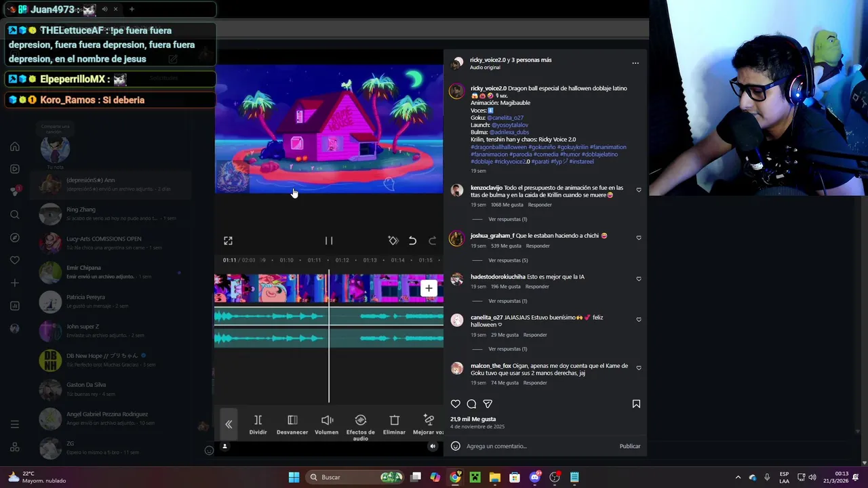Like malcon_the_fox's comment

coord(639,368)
